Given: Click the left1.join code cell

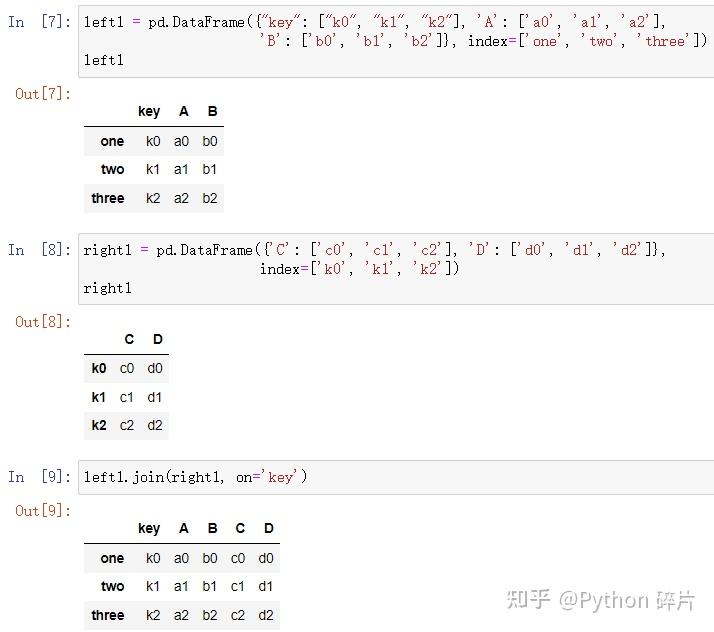Looking at the screenshot, I should (x=395, y=477).
